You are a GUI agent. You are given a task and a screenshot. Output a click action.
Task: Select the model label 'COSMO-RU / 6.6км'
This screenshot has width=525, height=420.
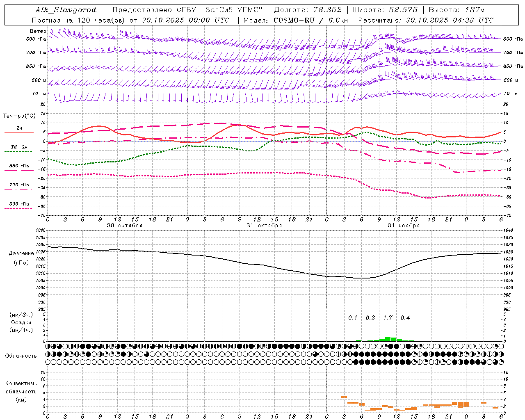coord(311,20)
